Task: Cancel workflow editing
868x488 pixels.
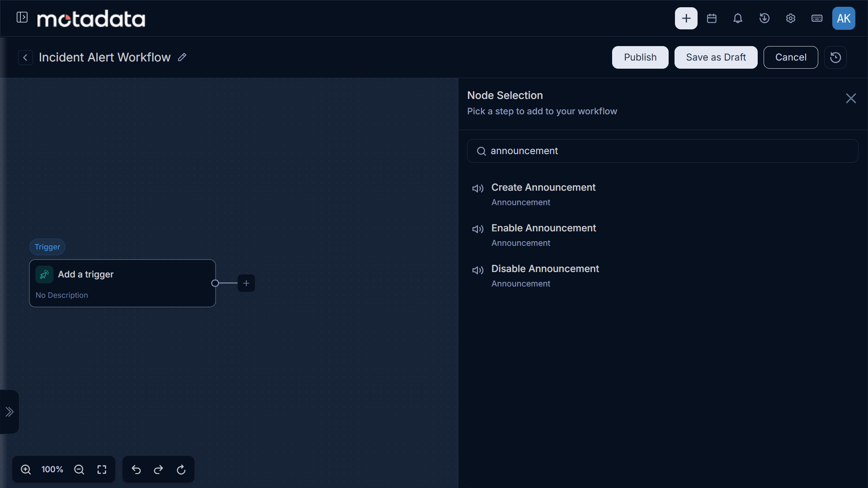Action: pos(791,57)
